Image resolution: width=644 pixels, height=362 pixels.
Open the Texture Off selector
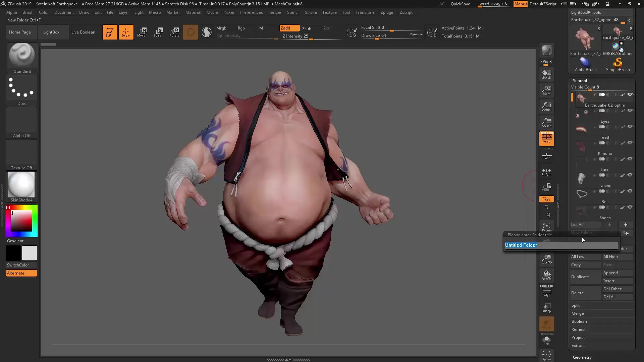click(22, 155)
